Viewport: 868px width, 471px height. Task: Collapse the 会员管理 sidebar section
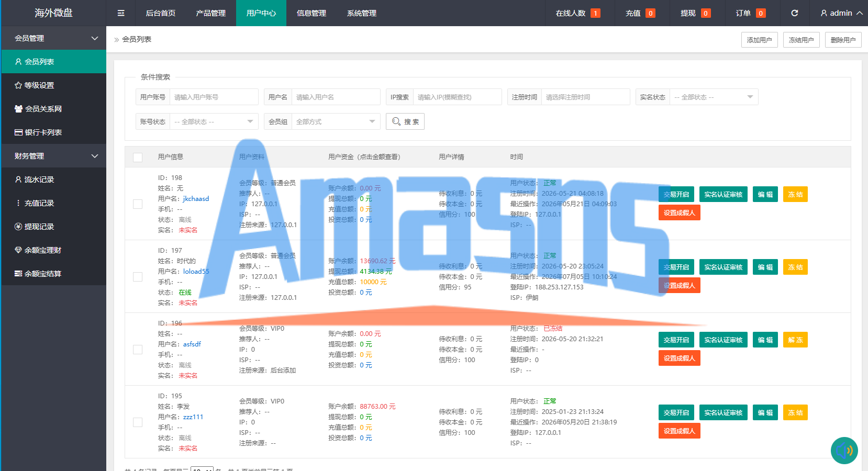pos(54,38)
